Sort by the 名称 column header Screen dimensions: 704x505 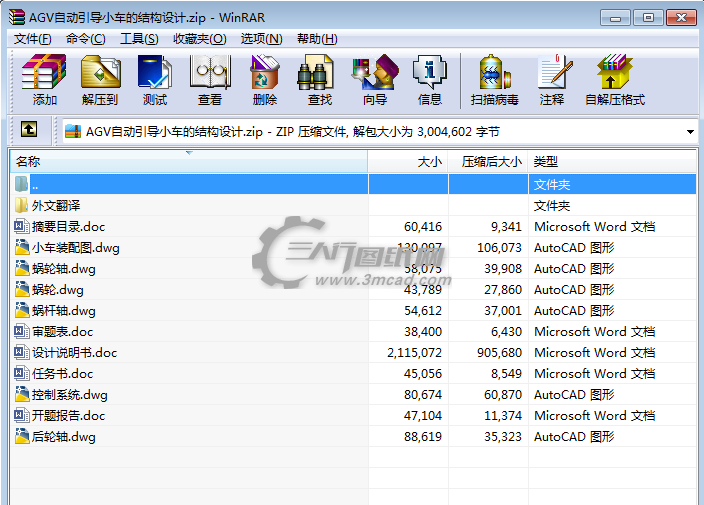[189, 162]
